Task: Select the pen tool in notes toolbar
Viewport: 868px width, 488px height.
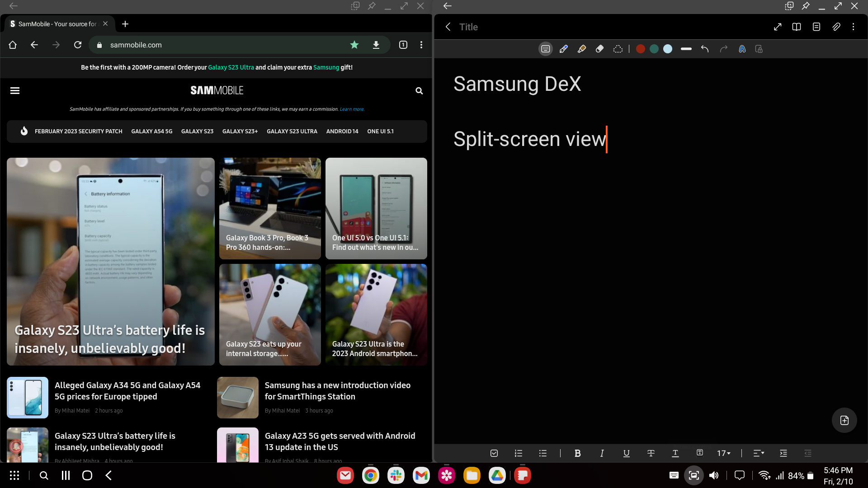Action: [x=563, y=49]
